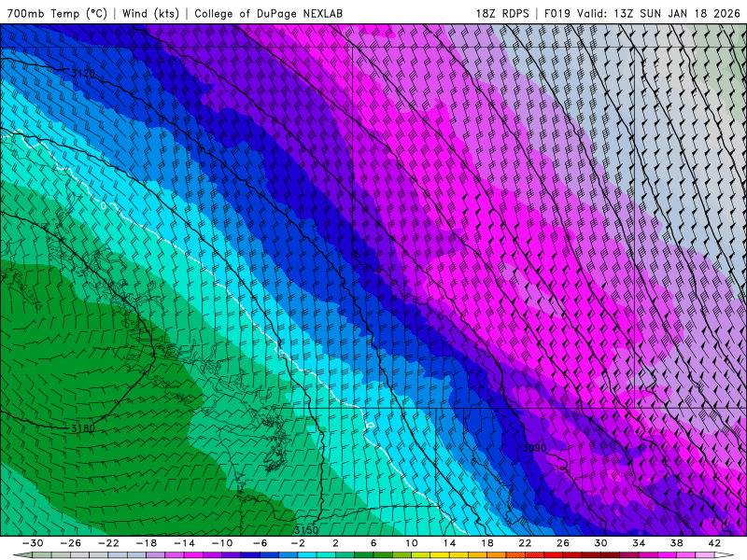Click the 2 value on the color scale

coord(335,543)
